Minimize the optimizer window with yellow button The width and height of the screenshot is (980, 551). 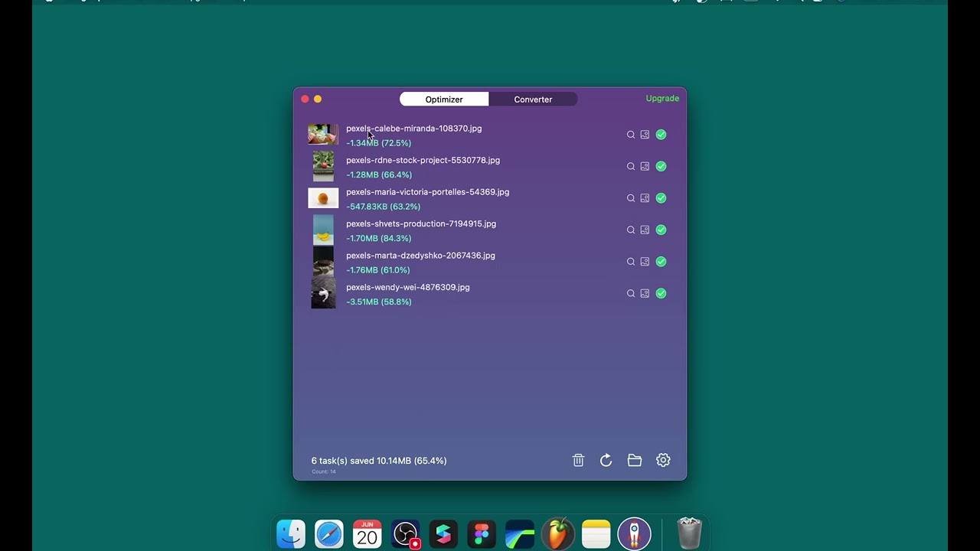pos(318,99)
